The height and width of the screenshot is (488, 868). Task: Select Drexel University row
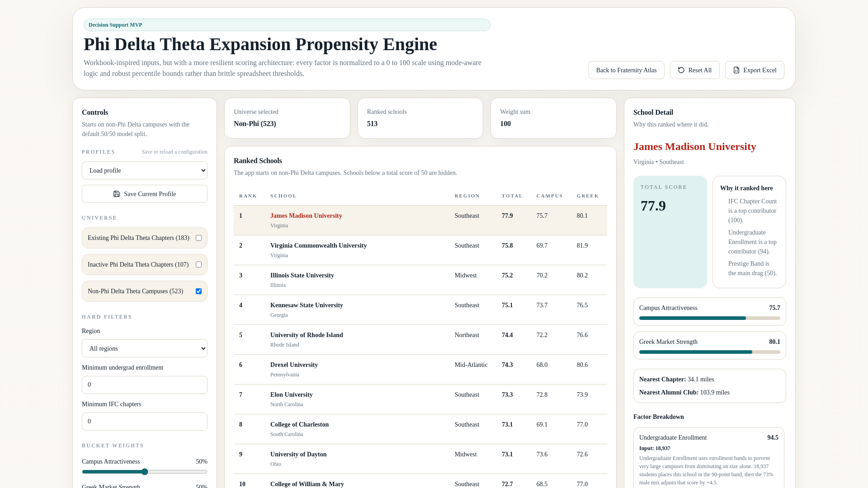(x=420, y=370)
